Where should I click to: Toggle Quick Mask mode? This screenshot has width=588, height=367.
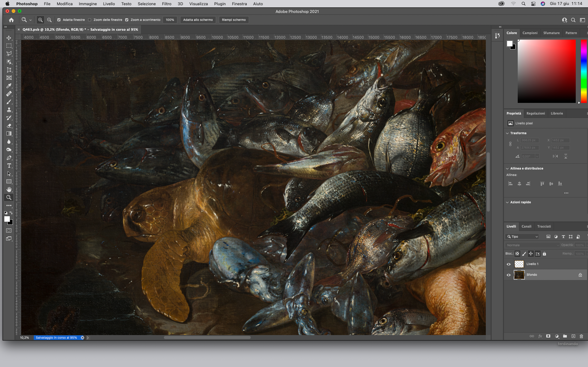tap(9, 230)
